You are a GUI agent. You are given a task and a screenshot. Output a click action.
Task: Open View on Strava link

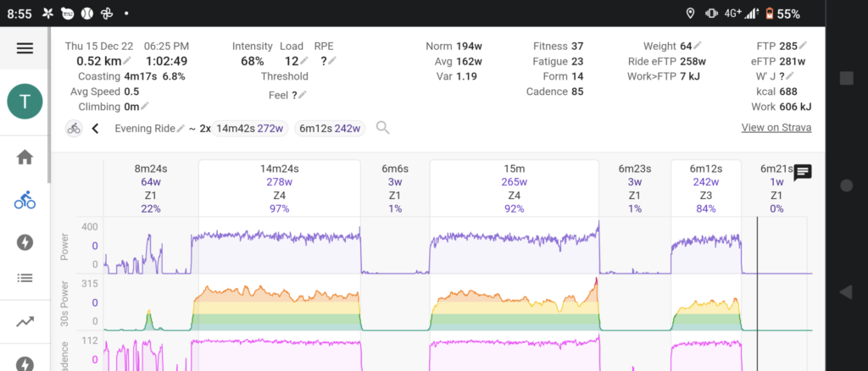coord(776,128)
